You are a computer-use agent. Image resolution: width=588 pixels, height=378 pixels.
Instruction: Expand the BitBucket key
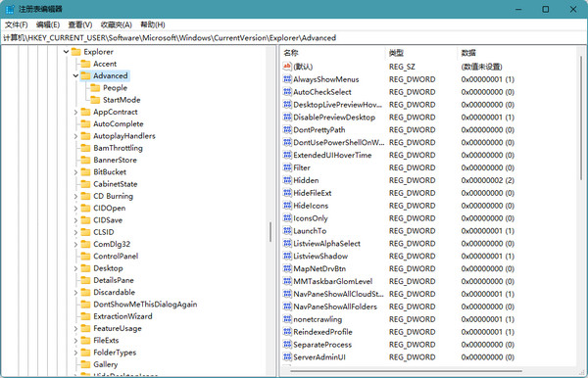(x=75, y=172)
